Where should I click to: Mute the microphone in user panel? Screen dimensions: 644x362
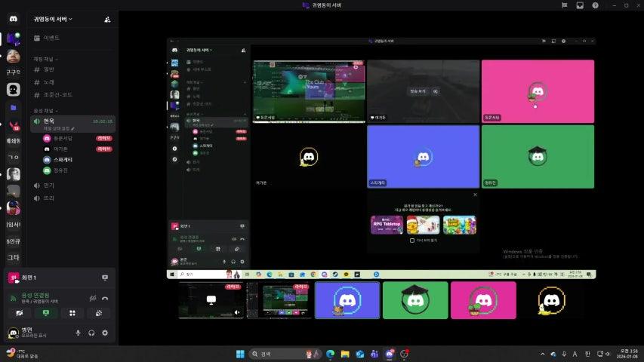tap(78, 333)
